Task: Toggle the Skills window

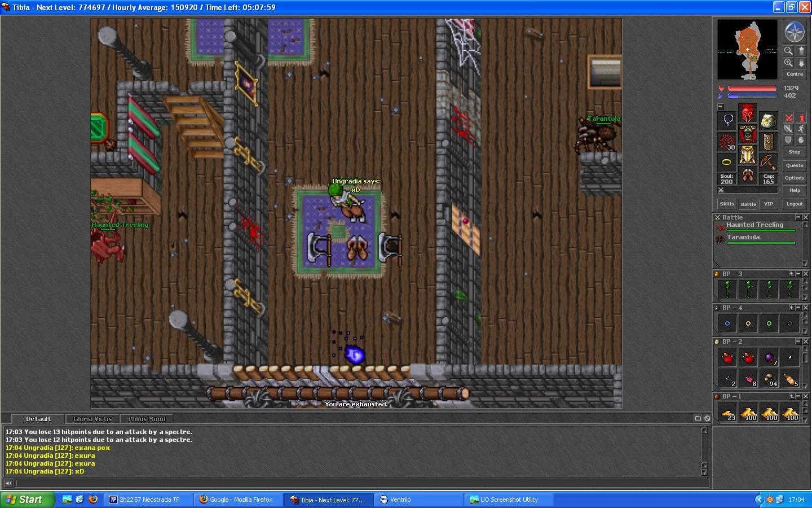Action: click(x=727, y=204)
